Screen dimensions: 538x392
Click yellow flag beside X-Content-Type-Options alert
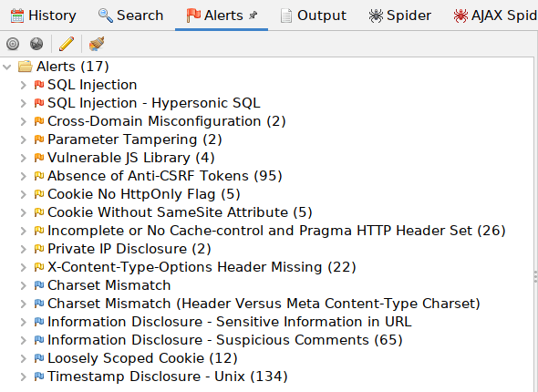click(x=39, y=267)
